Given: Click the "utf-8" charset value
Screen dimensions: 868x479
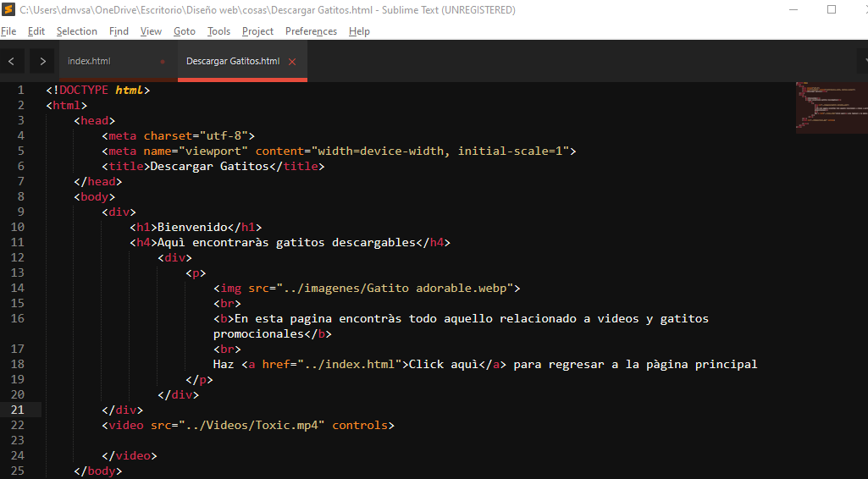Looking at the screenshot, I should coord(224,135).
